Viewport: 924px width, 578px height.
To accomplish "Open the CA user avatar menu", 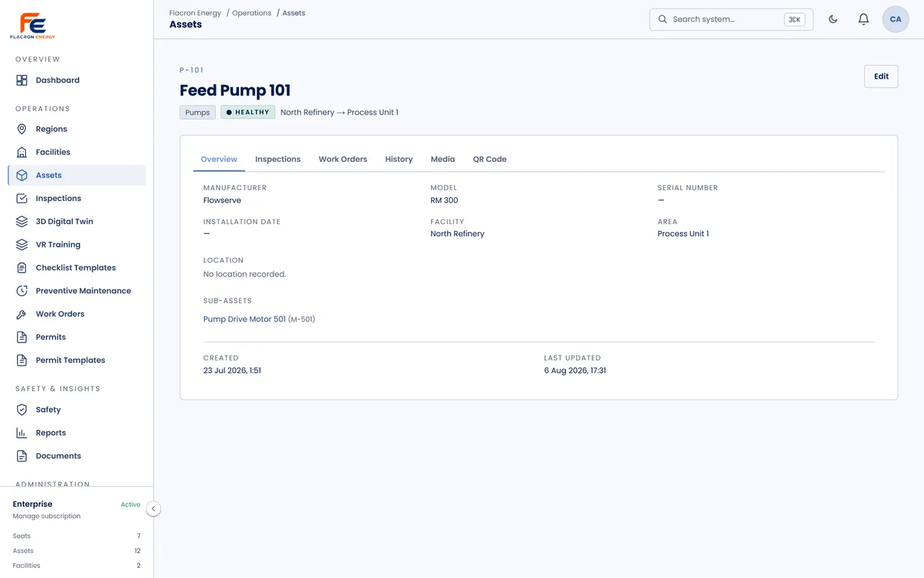I will click(x=896, y=20).
